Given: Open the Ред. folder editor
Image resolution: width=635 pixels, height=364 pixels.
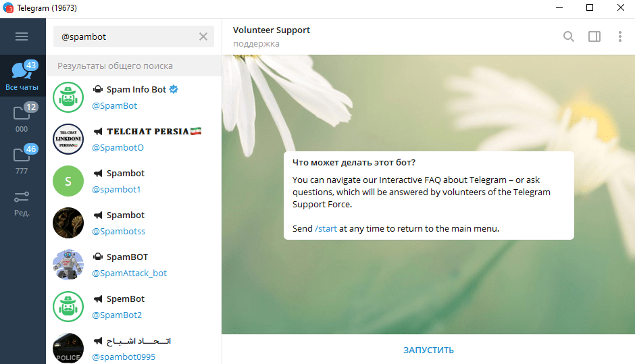Looking at the screenshot, I should coord(22,204).
